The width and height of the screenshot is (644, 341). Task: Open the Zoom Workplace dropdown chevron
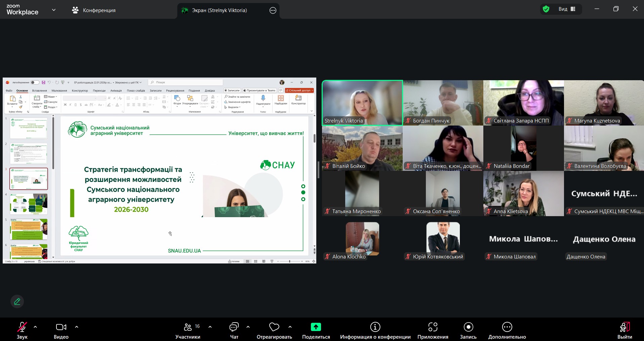click(54, 10)
